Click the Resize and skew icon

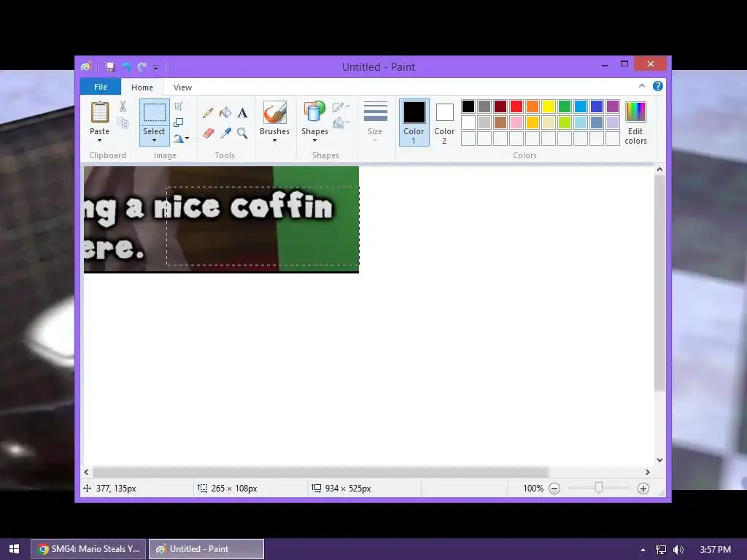[x=178, y=122]
